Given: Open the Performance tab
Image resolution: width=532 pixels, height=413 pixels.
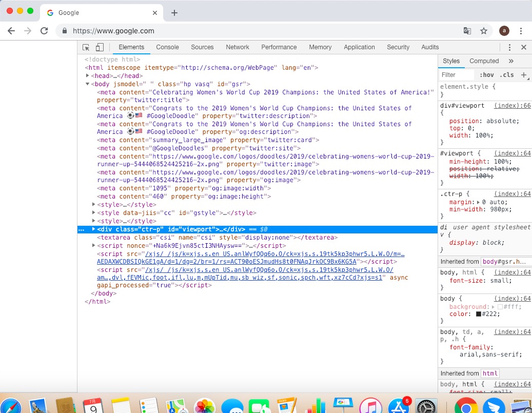Looking at the screenshot, I should tap(279, 47).
